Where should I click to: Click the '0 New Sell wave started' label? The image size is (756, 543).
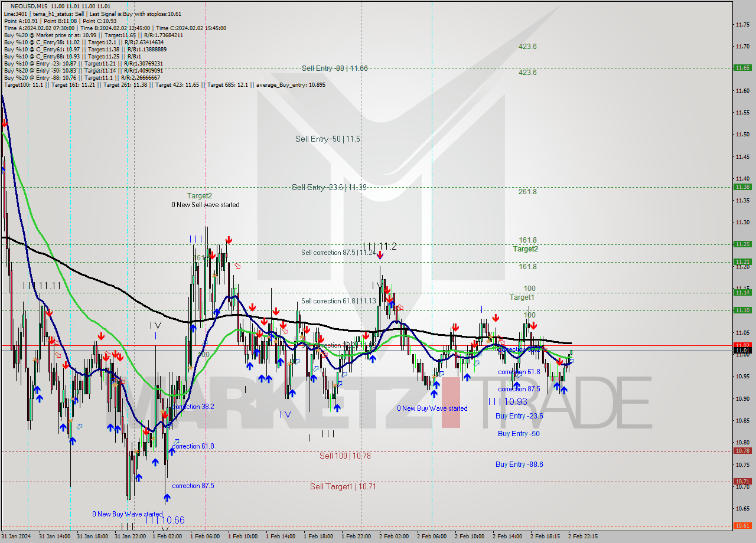[206, 205]
